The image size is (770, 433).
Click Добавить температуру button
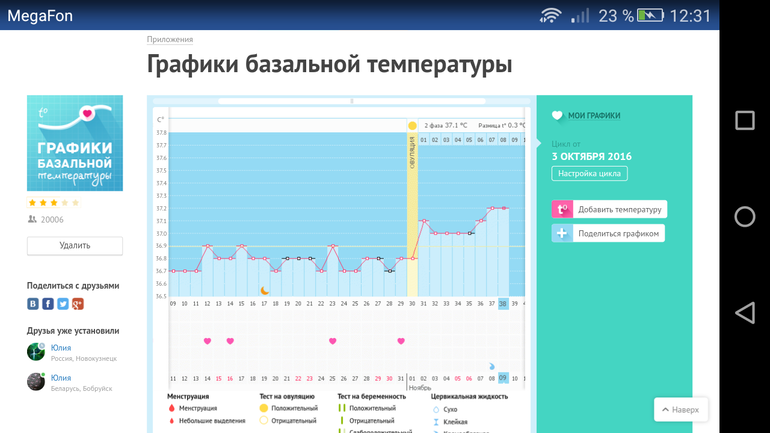[x=609, y=209]
